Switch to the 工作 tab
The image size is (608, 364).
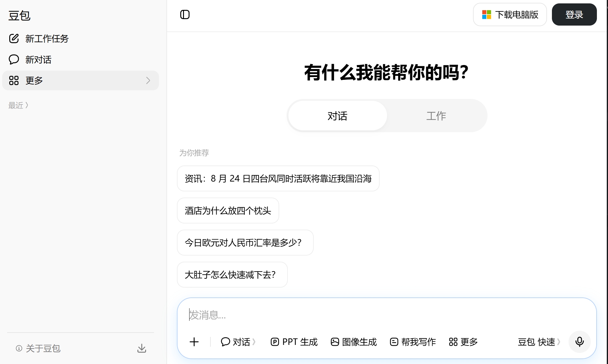[436, 116]
